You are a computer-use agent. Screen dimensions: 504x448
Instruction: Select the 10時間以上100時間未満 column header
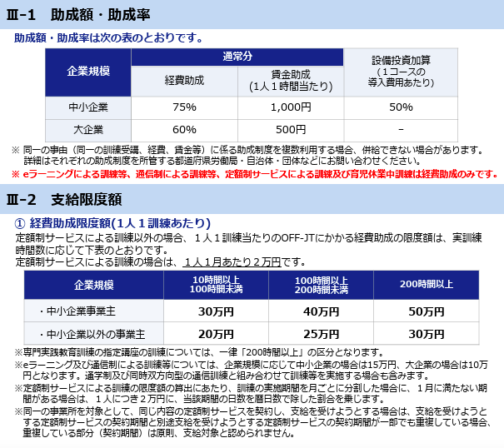(215, 285)
